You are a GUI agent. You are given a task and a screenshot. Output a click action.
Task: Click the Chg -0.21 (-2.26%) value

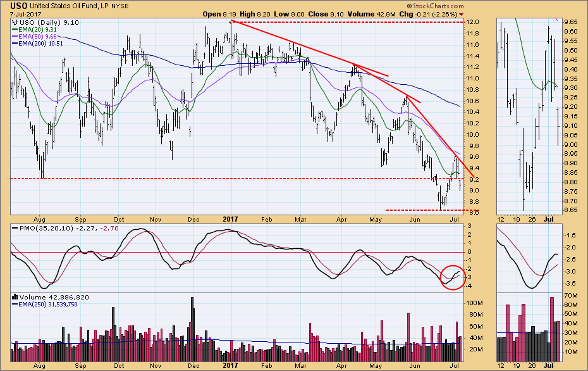(x=428, y=15)
